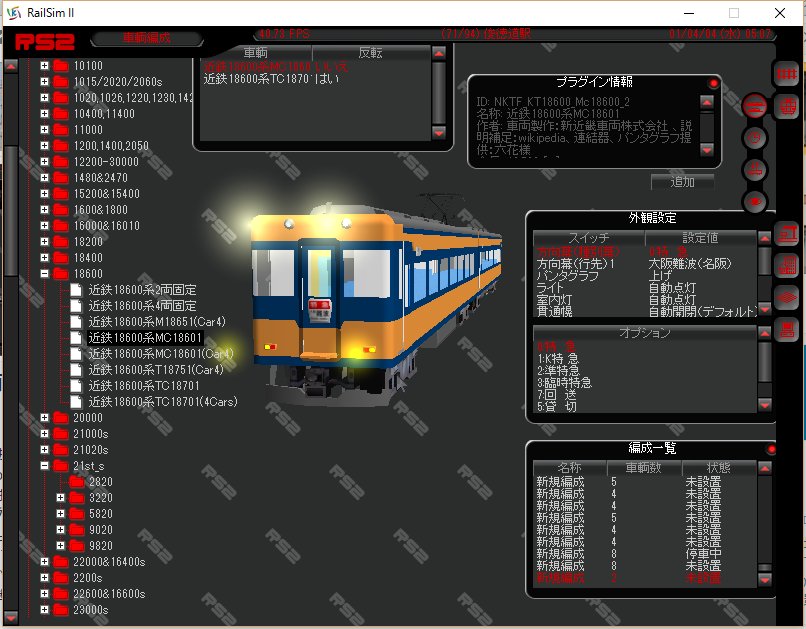Select 近鉄18600系M18651(Car4) tree item
Screen dimensions: 806x629
pyautogui.click(x=157, y=322)
